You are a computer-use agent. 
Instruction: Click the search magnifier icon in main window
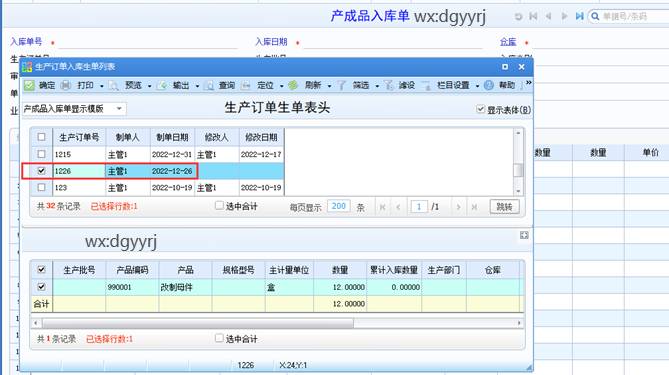click(595, 17)
